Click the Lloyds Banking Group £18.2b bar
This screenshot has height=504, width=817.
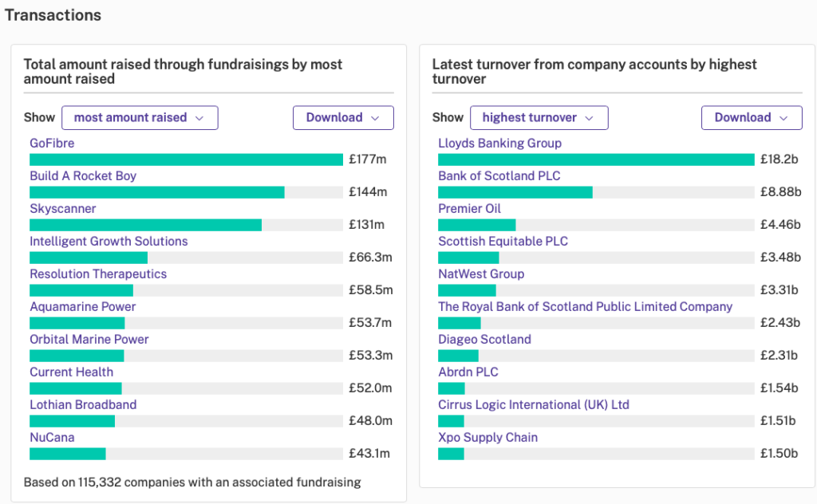pos(596,159)
